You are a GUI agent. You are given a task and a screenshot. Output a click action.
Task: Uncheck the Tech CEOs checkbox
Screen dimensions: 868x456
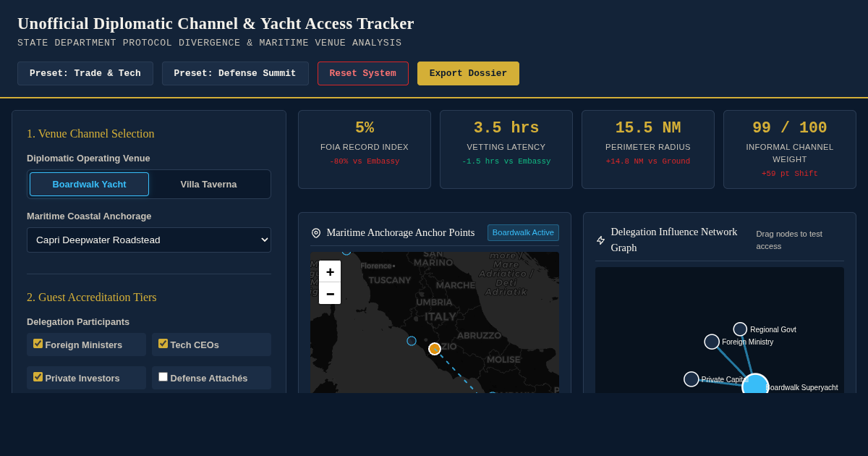click(x=163, y=344)
